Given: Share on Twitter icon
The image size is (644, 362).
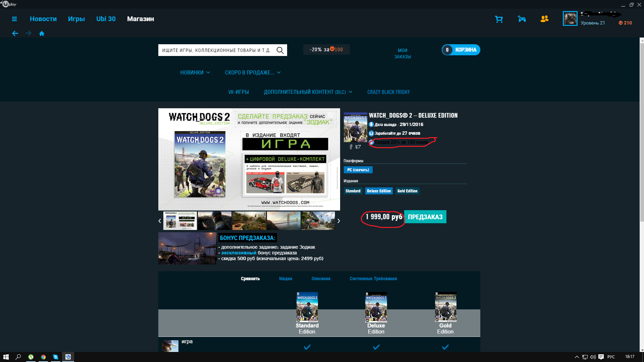Looking at the screenshot, I should [x=358, y=146].
